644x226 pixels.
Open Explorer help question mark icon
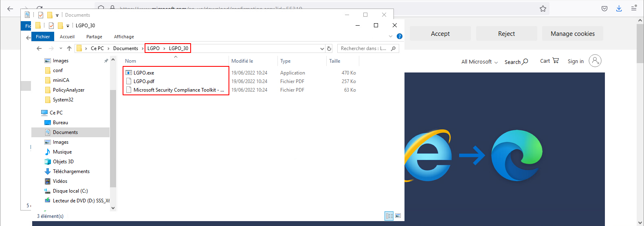(400, 36)
